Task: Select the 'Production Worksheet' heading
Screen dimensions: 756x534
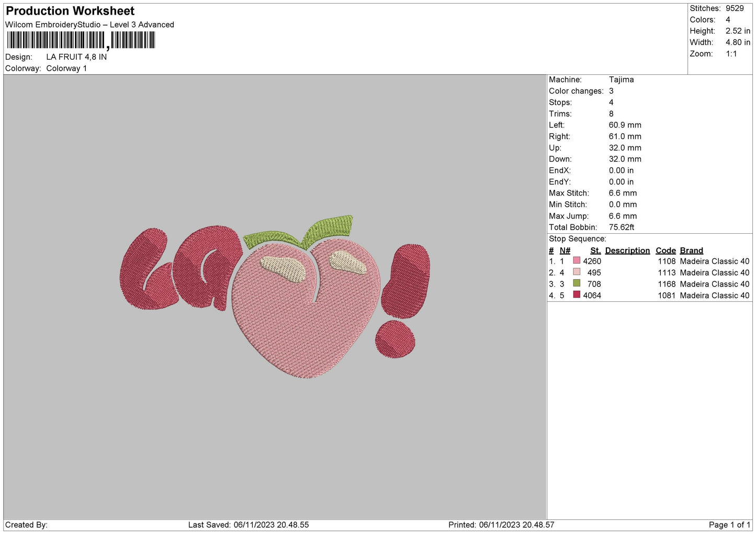Action: point(70,11)
